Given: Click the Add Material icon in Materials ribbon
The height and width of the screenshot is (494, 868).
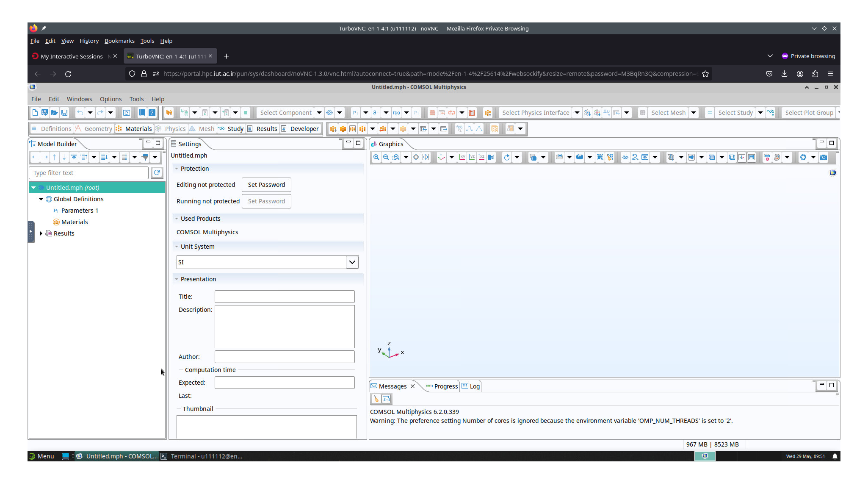Looking at the screenshot, I should [333, 129].
